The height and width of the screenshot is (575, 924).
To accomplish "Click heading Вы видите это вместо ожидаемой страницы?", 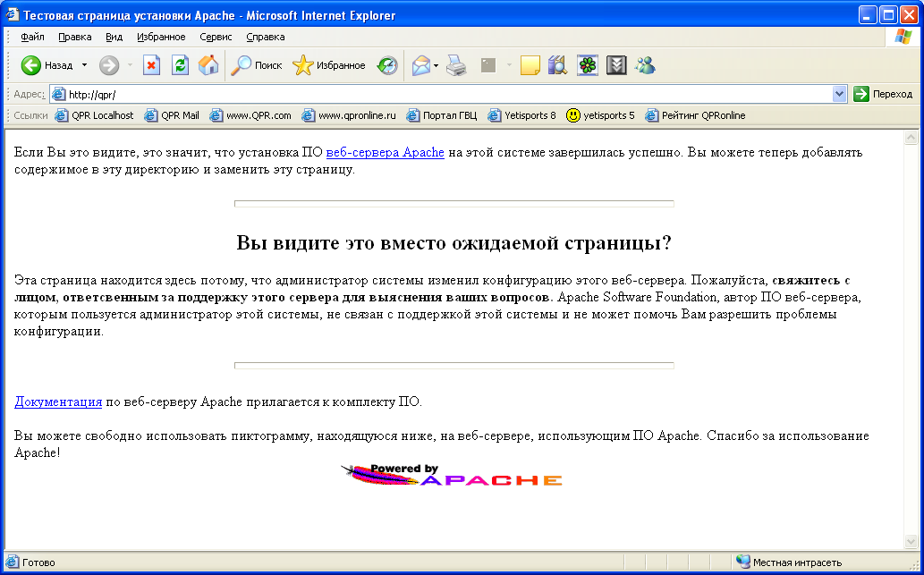I will (454, 242).
